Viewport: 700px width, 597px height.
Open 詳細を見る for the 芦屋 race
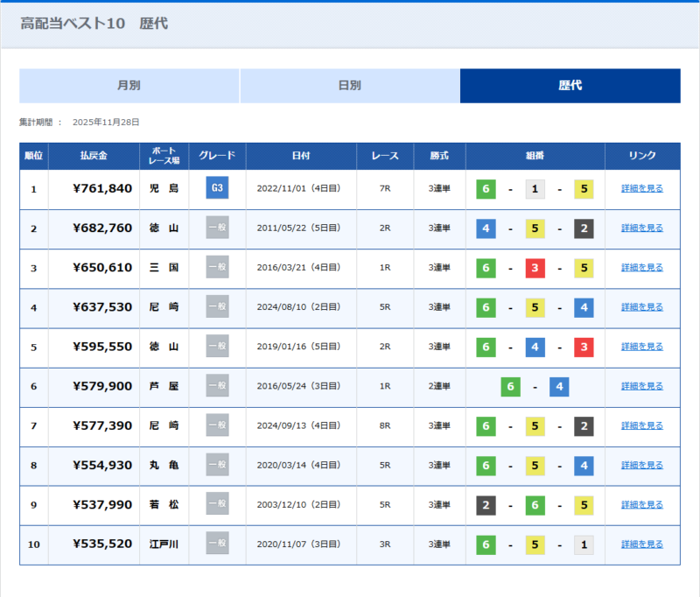[642, 386]
